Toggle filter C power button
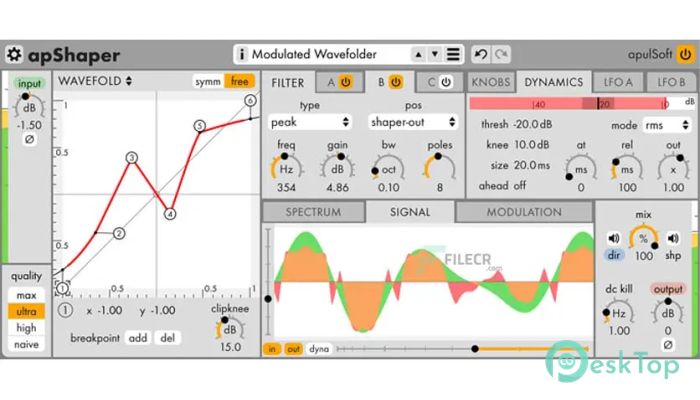The width and height of the screenshot is (700, 400). tap(446, 82)
